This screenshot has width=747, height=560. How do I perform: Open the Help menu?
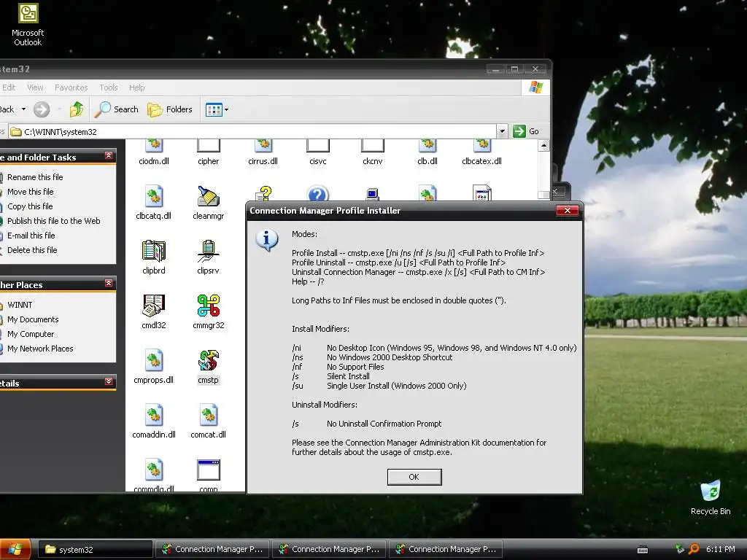(x=136, y=87)
